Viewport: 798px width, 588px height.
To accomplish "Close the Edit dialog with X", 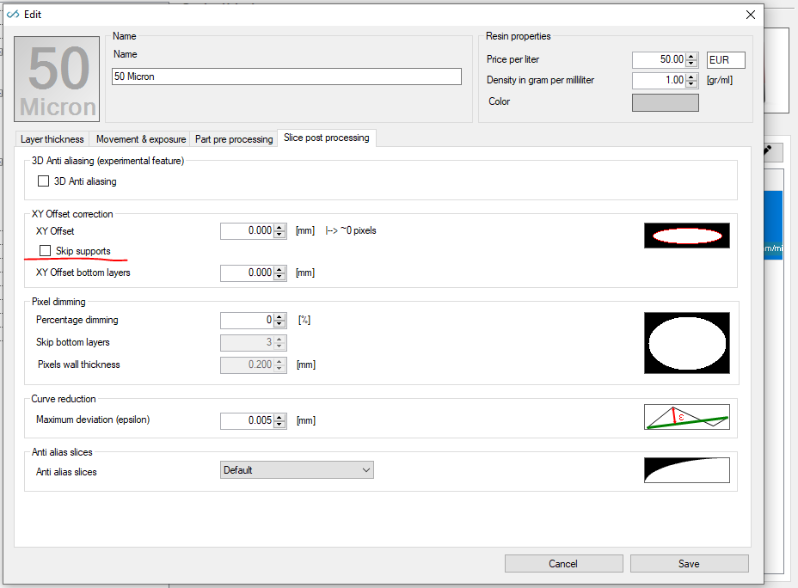I will 750,14.
